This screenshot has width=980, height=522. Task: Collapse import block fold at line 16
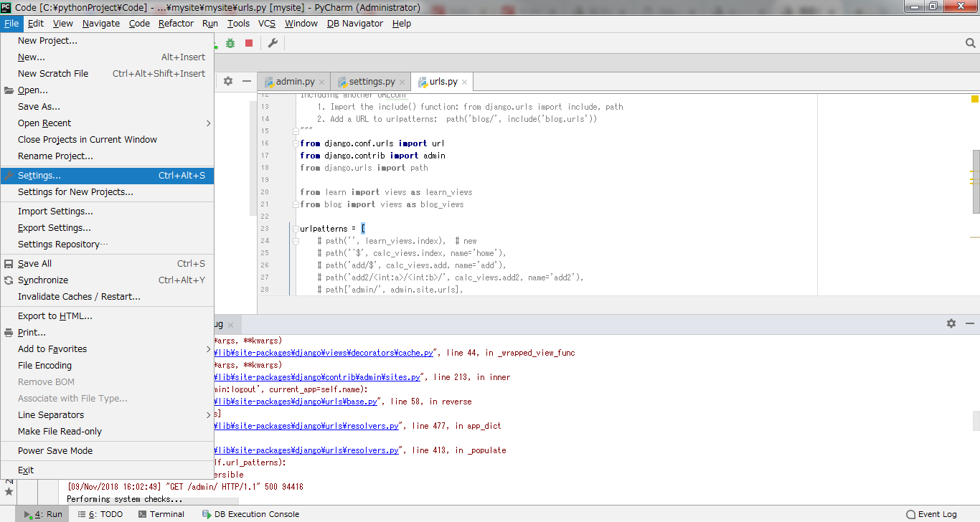(x=295, y=143)
